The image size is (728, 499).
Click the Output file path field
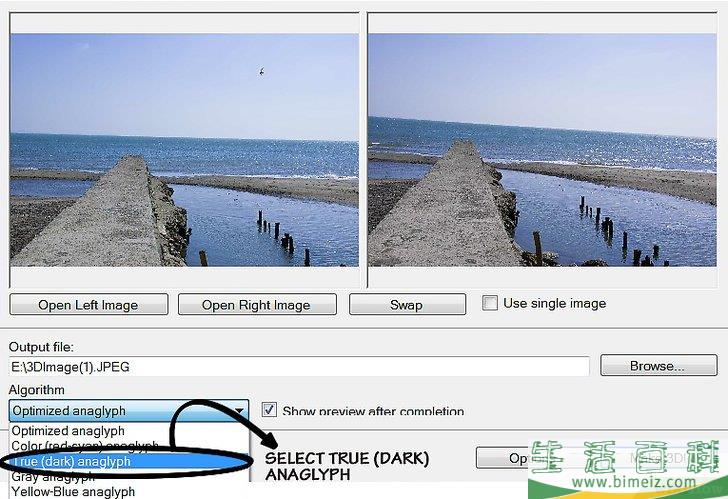pyautogui.click(x=299, y=367)
